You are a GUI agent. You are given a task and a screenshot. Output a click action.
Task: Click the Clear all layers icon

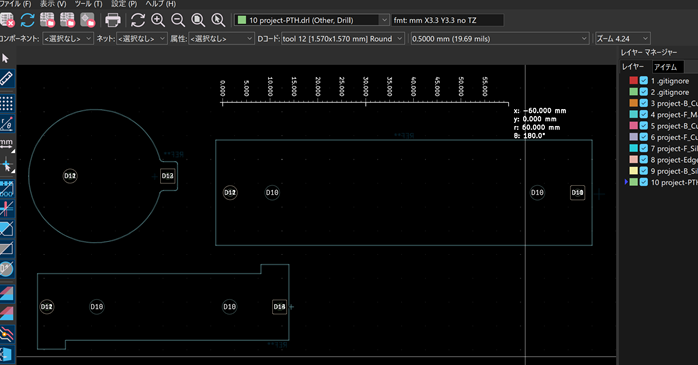tap(7, 20)
